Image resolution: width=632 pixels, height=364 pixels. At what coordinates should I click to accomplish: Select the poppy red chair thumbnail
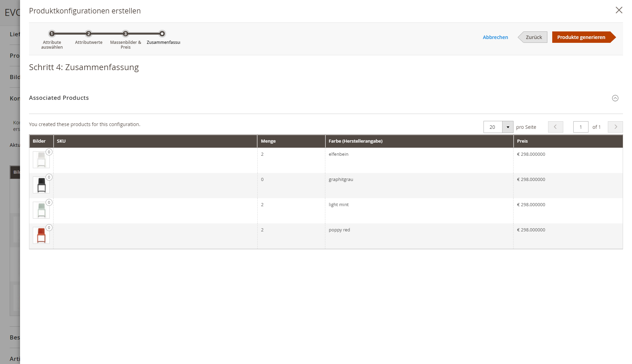click(x=41, y=236)
